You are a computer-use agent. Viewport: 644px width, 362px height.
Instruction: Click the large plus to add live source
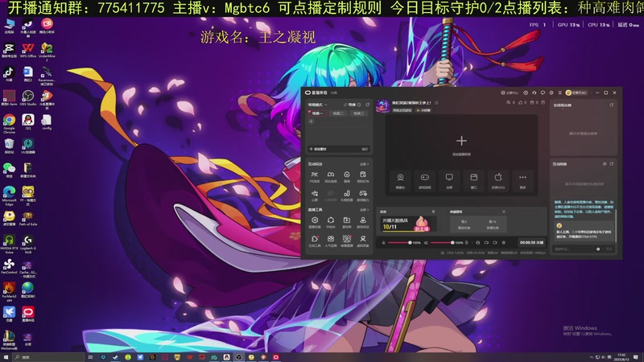click(461, 141)
